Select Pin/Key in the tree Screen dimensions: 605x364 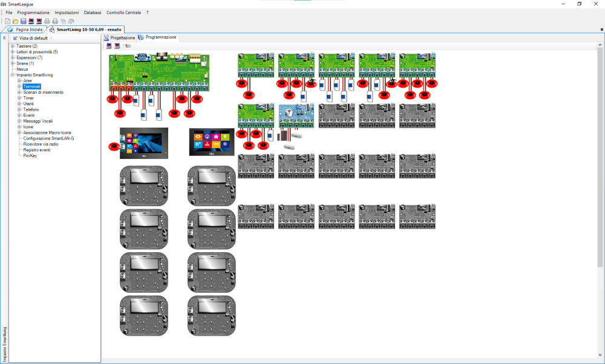coord(30,156)
